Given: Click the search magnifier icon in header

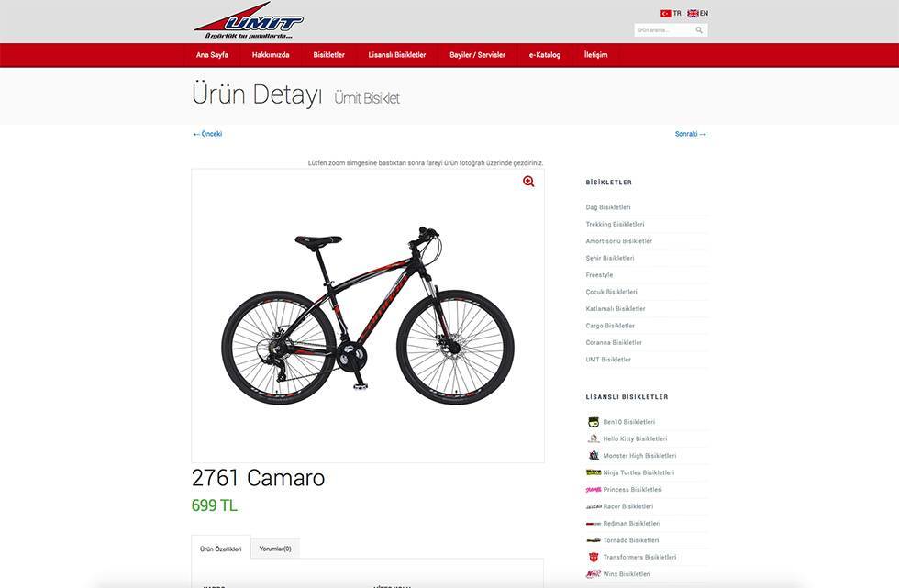Looking at the screenshot, I should click(x=699, y=29).
